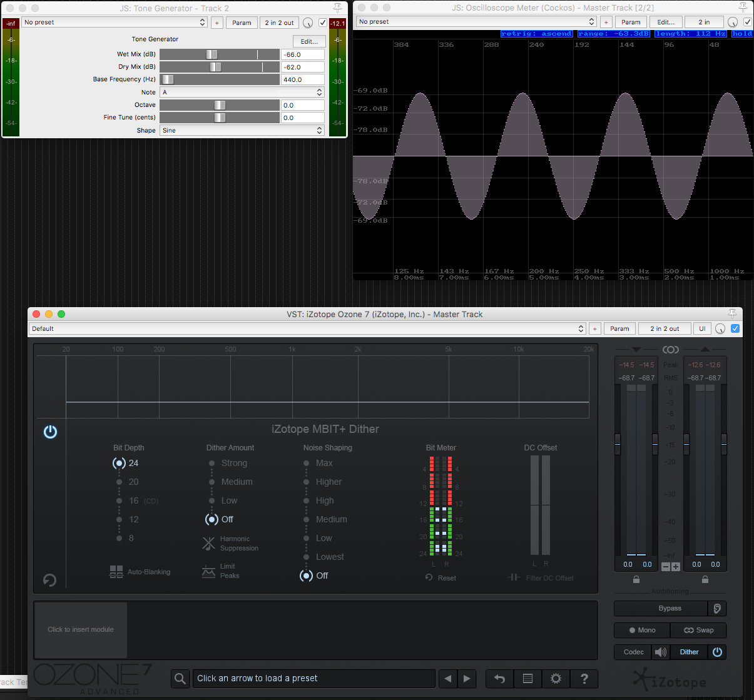Click Param button in Ozone window
The image size is (754, 700).
point(619,328)
